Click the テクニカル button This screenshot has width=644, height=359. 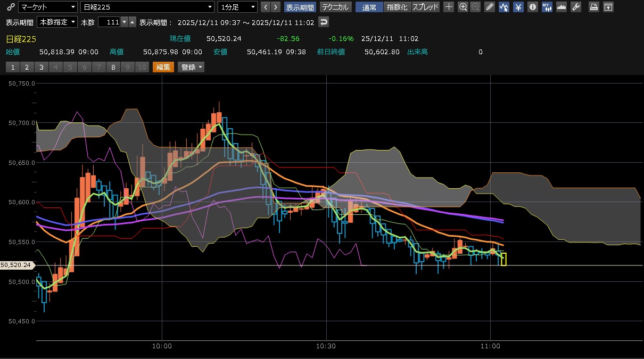click(335, 7)
